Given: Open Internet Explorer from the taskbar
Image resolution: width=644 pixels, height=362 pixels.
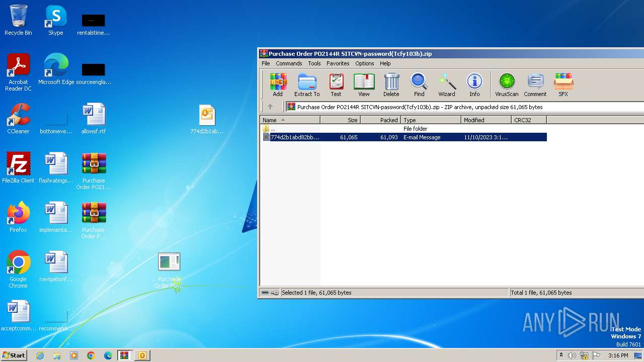Looking at the screenshot, I should (x=40, y=355).
